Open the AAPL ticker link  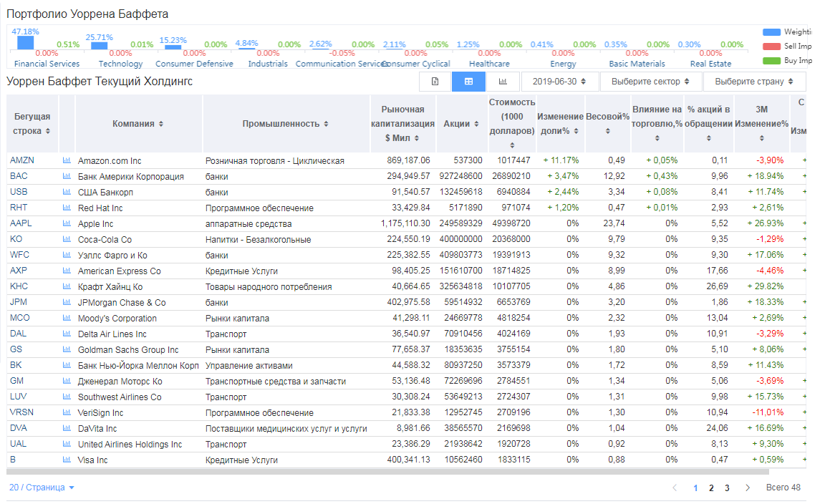pos(21,223)
